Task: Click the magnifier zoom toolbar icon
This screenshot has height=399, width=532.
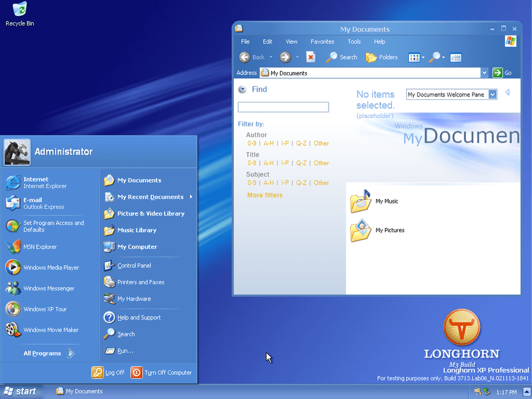Action: click(x=436, y=57)
